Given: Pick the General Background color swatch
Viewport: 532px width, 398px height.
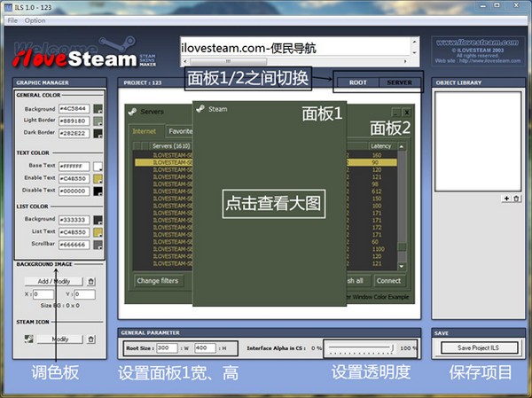Looking at the screenshot, I should click(98, 109).
